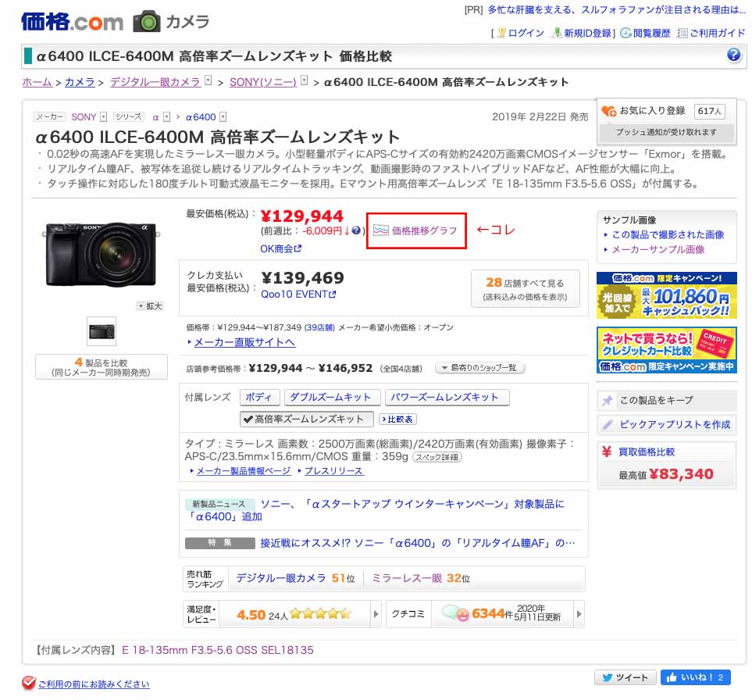752x700 pixels.
Task: Open the メーカー SONY dropdown arrow
Action: pyautogui.click(x=103, y=116)
